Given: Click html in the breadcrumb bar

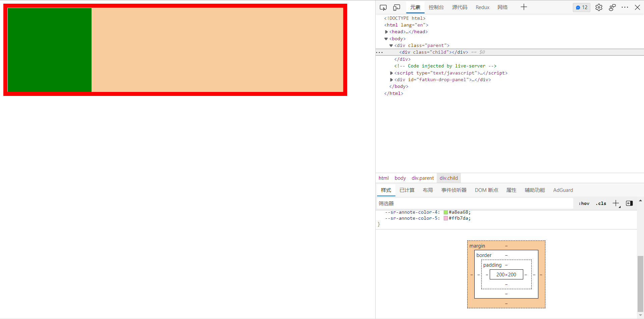Looking at the screenshot, I should [x=384, y=178].
